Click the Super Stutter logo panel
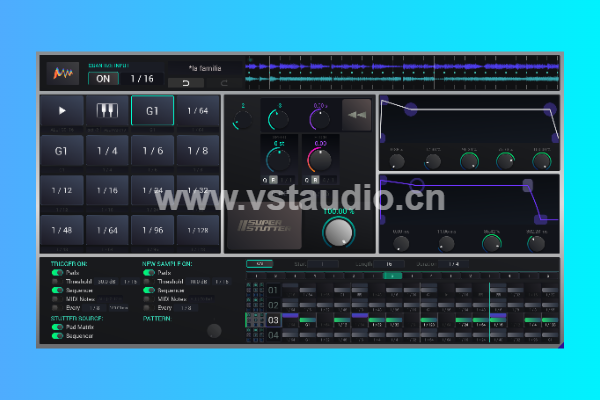The height and width of the screenshot is (400, 600). tap(264, 226)
